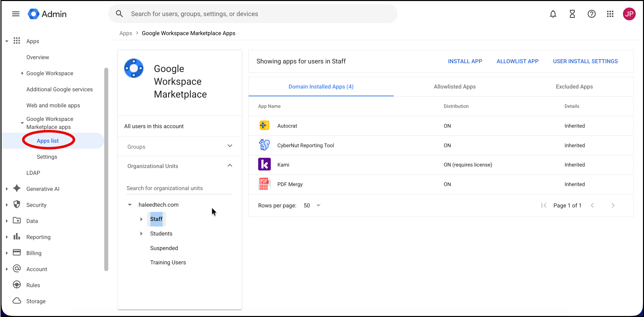This screenshot has width=644, height=317.
Task: Open Additional Google services
Action: click(59, 89)
